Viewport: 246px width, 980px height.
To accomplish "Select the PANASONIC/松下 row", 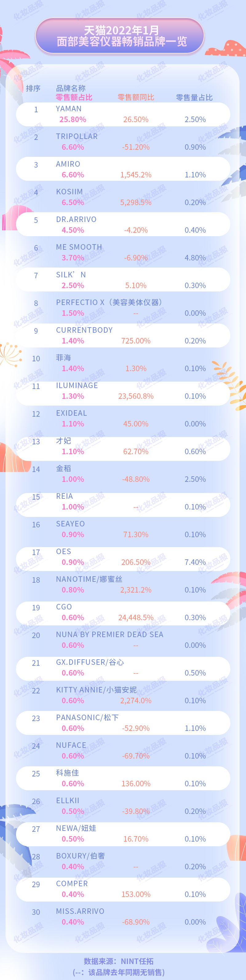I will (123, 723).
